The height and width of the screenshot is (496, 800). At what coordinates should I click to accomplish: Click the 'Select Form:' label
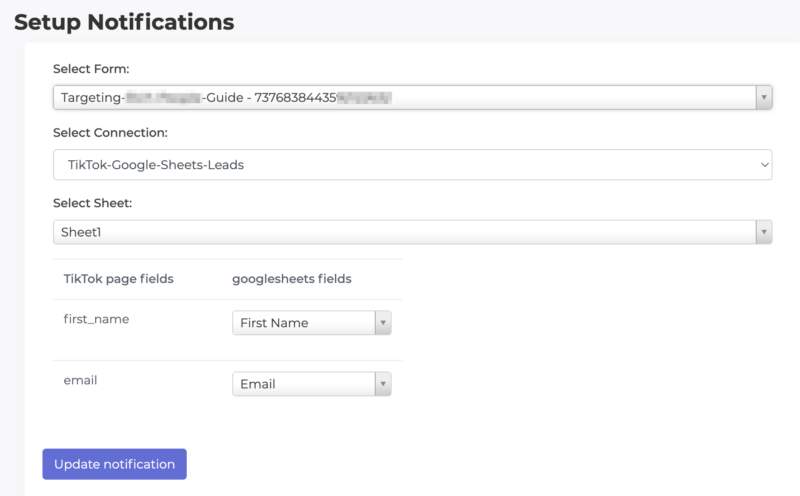(x=91, y=67)
